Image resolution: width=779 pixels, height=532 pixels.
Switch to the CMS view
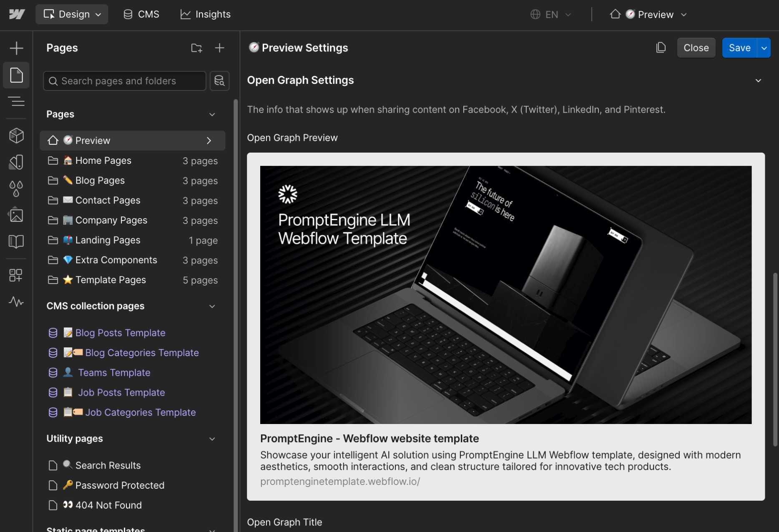tap(141, 14)
